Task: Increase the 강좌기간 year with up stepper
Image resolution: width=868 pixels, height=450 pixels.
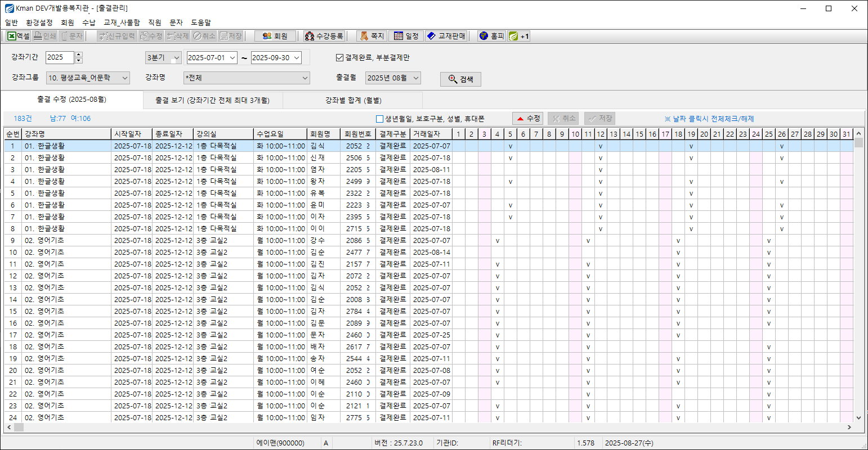Action: (79, 55)
